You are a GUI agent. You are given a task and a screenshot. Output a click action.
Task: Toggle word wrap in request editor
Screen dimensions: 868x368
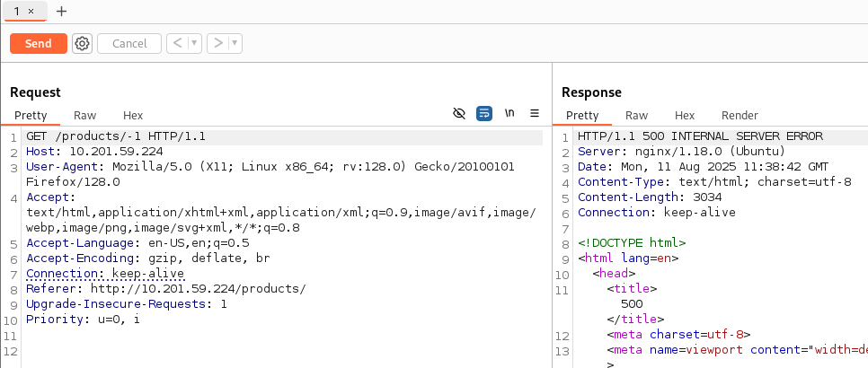pos(484,113)
